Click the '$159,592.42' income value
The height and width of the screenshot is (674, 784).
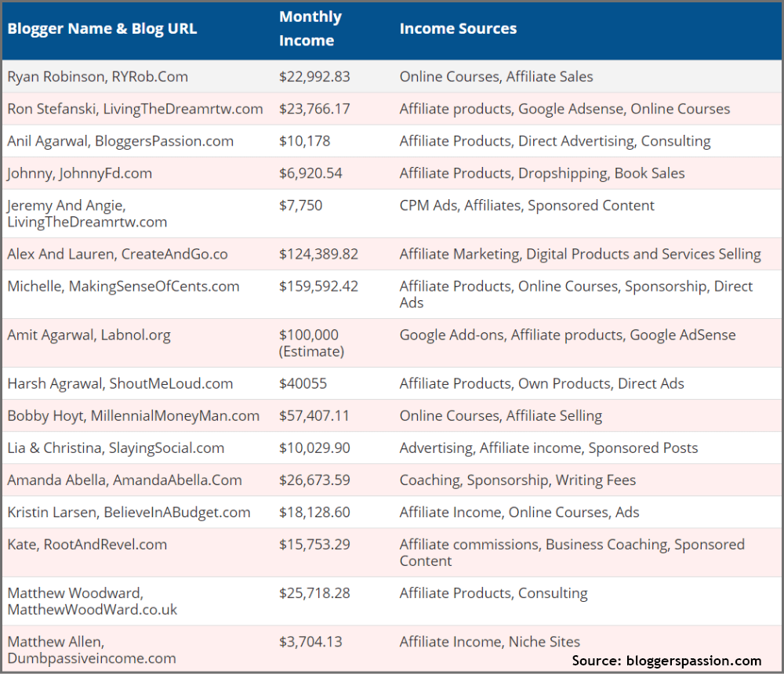pyautogui.click(x=318, y=286)
